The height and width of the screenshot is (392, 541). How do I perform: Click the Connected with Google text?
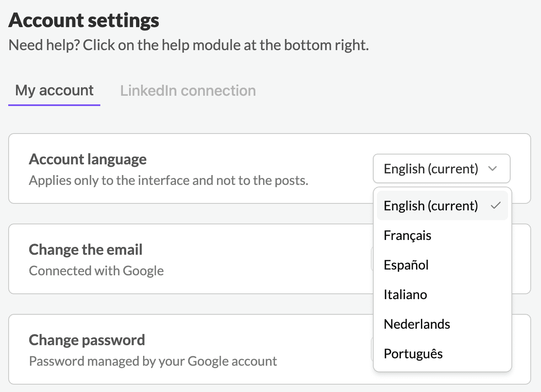point(96,270)
